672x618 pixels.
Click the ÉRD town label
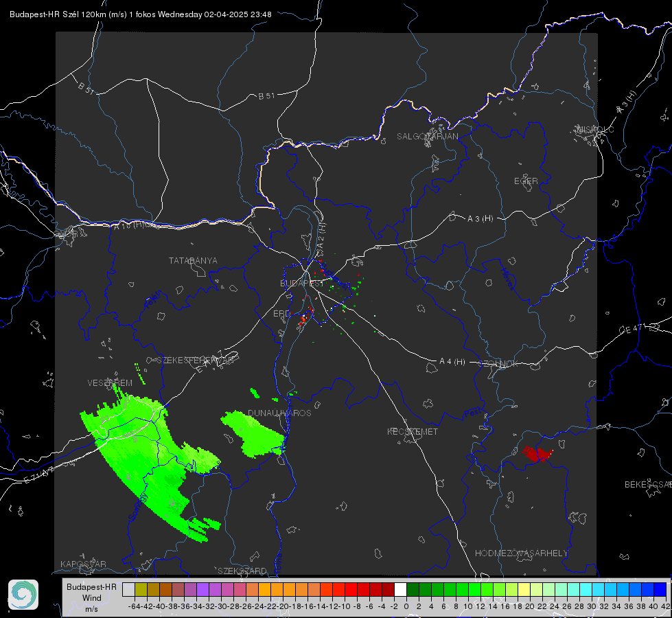281,314
